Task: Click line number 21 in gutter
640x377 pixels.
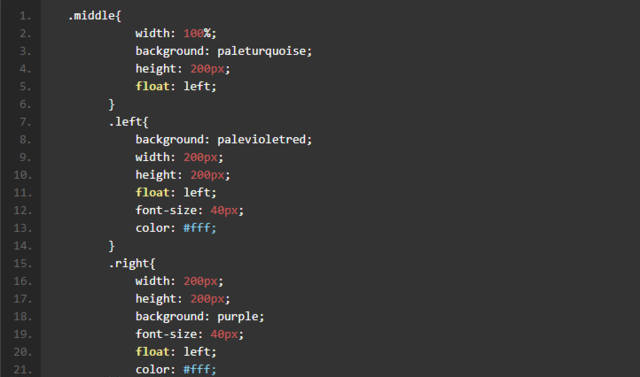Action: point(22,370)
